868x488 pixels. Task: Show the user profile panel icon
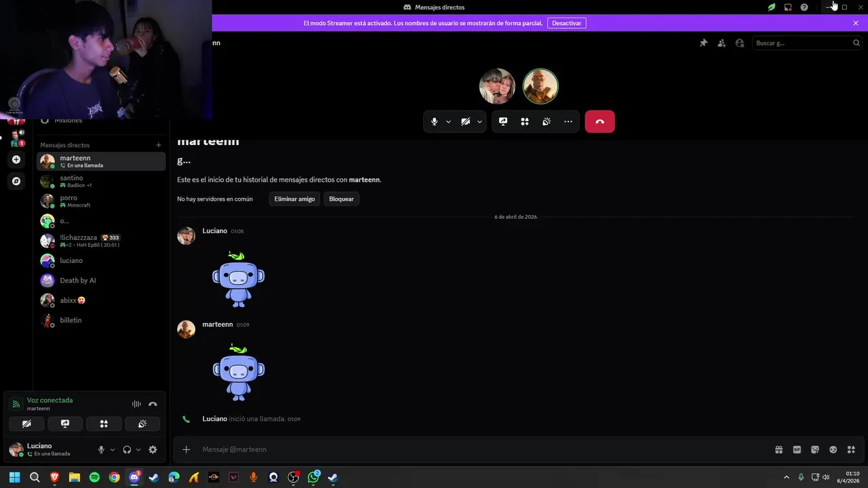click(740, 43)
